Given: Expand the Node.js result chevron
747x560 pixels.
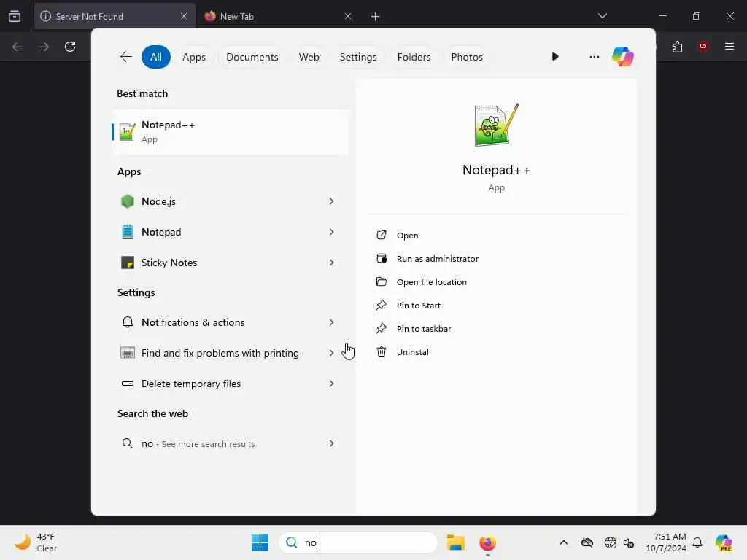Looking at the screenshot, I should (332, 201).
